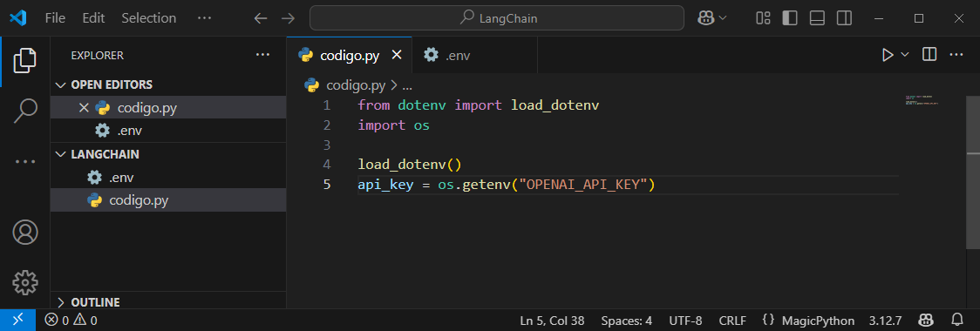Screen dimensions: 980x331
Task: Open the run button dropdown arrow
Action: coord(904,55)
